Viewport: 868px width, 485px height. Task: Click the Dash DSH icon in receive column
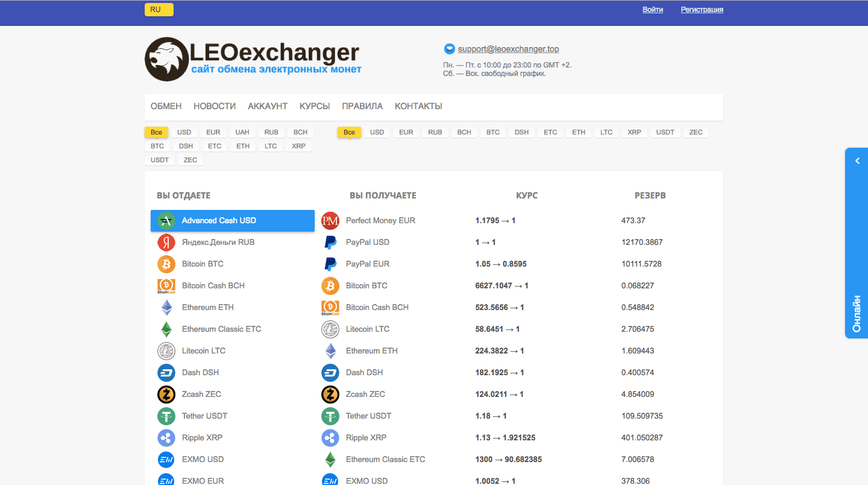330,372
